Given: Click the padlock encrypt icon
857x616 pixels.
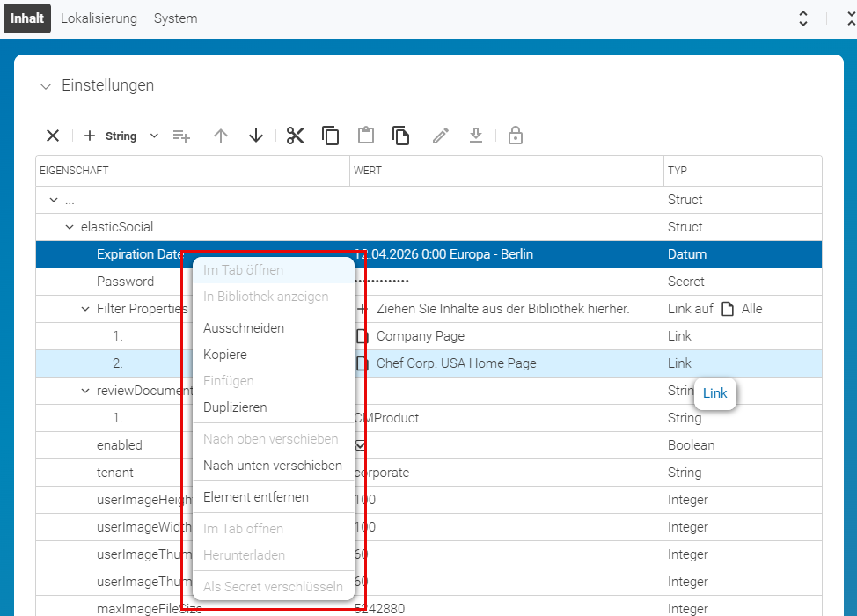Looking at the screenshot, I should pos(515,136).
